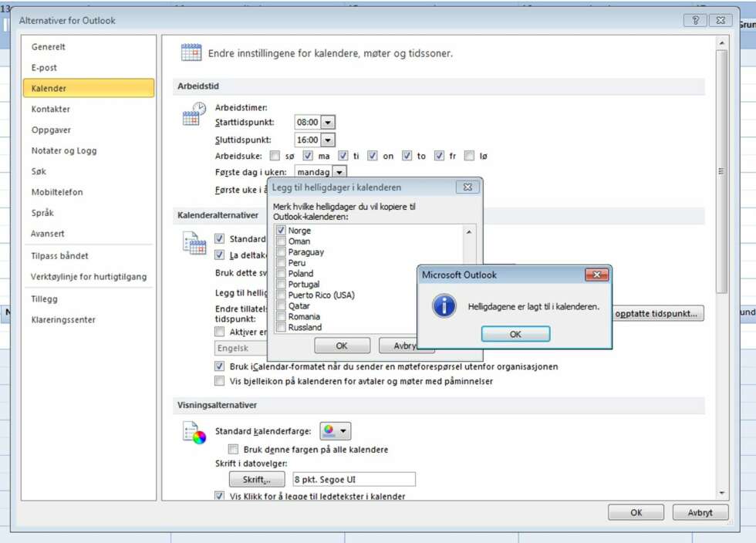Open the Standard kalenderfarge color dropdown
The height and width of the screenshot is (543, 756).
336,430
